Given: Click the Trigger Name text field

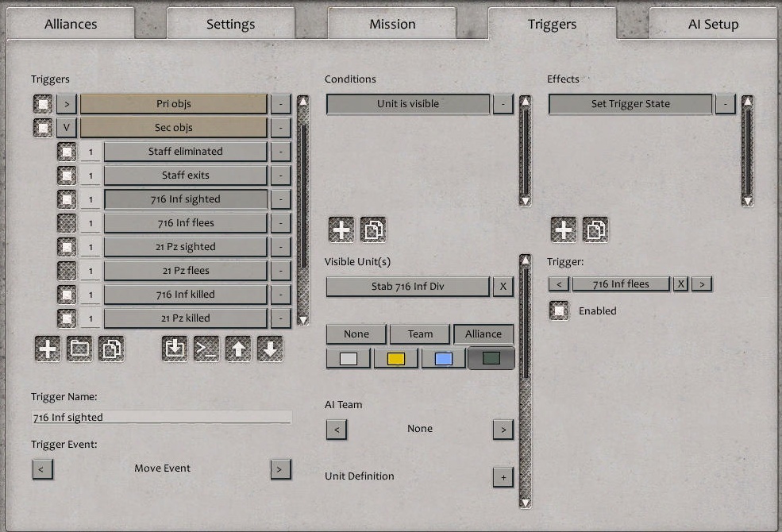Looking at the screenshot, I should 161,417.
